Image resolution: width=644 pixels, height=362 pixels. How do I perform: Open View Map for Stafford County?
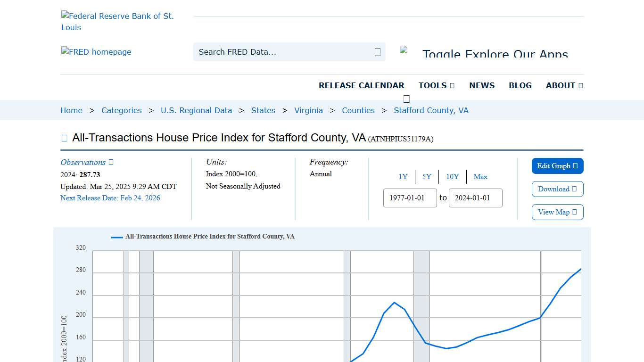tap(557, 212)
